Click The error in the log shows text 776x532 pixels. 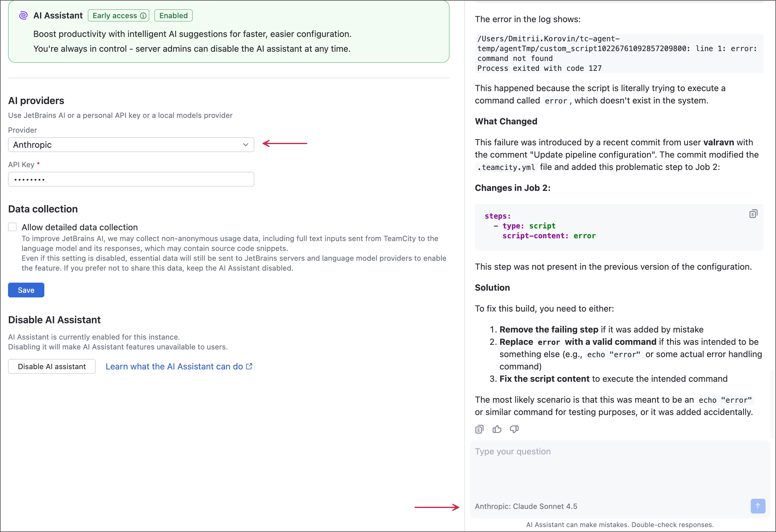point(527,19)
